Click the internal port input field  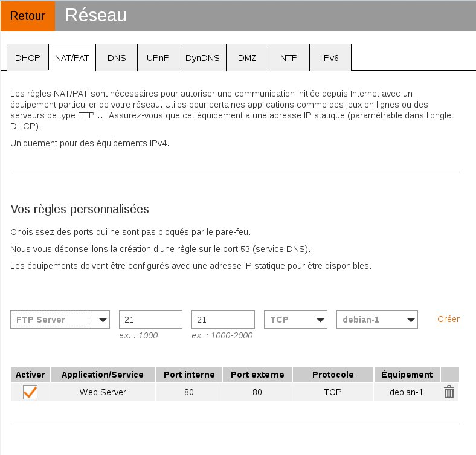pos(150,319)
